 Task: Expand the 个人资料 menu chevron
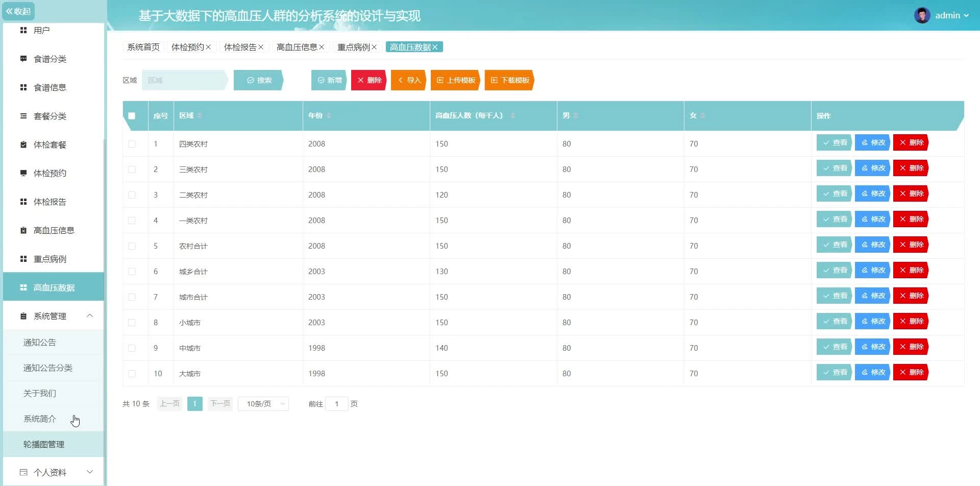(90, 472)
